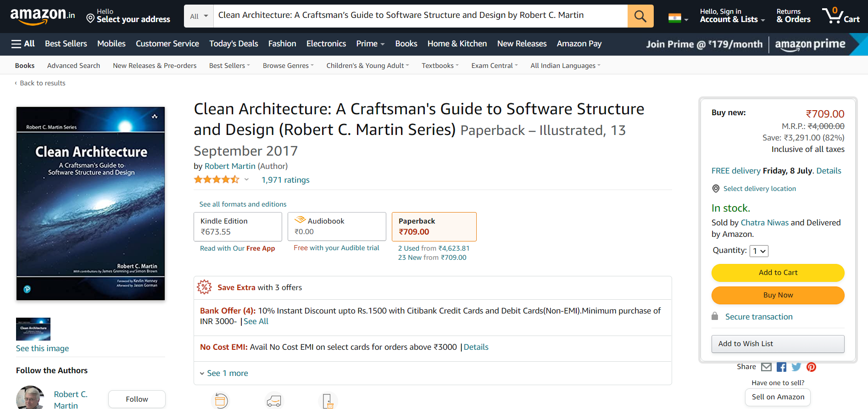The image size is (868, 409).
Task: Open Advanced Search in books nav
Action: [73, 66]
